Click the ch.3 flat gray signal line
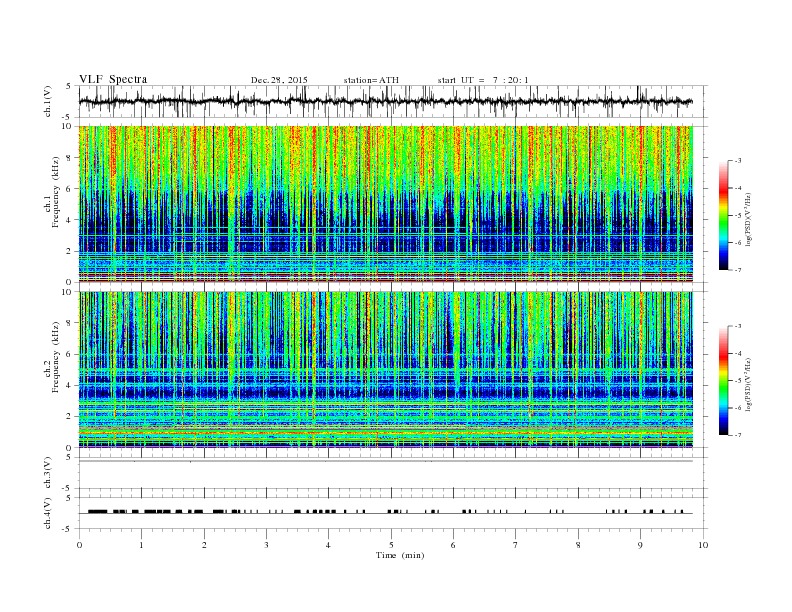 tap(385, 461)
